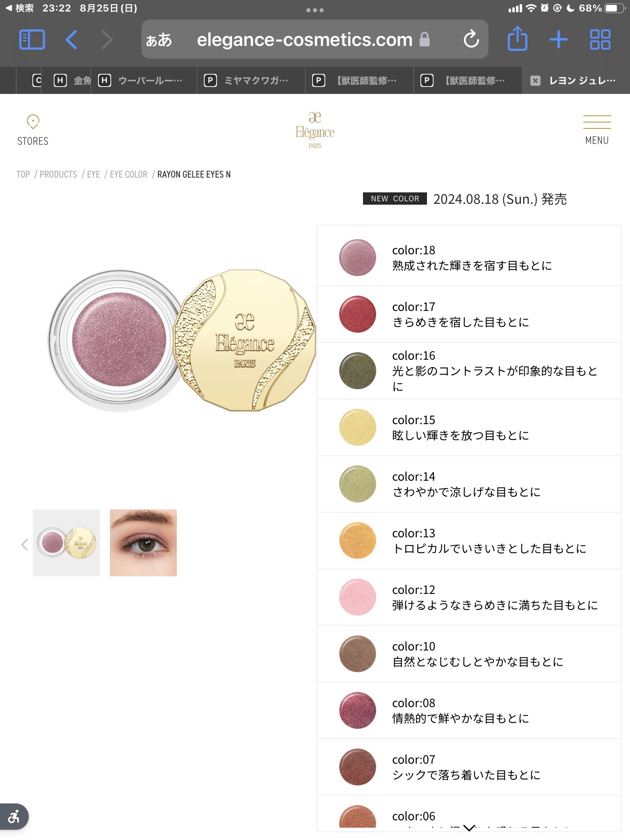Viewport: 630px width, 840px height.
Task: Expand color list with down chevron
Action: (469, 828)
